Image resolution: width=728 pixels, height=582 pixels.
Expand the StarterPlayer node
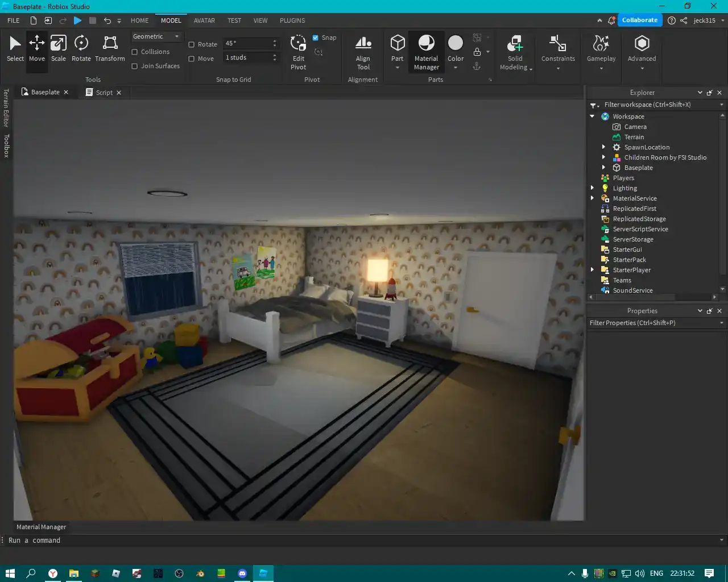click(x=592, y=270)
